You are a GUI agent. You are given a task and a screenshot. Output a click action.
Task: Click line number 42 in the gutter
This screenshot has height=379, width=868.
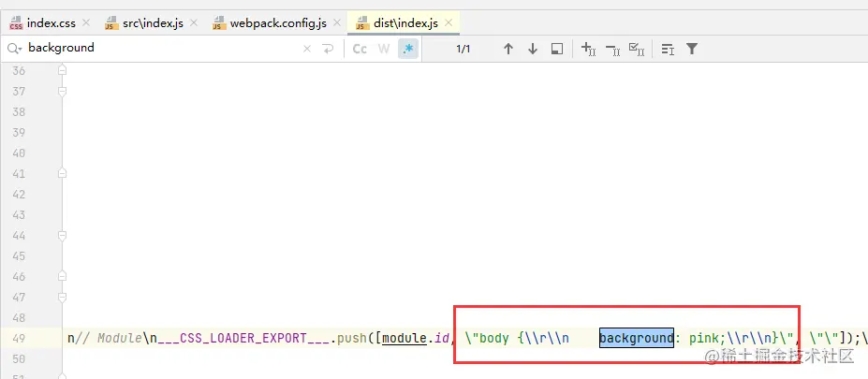[x=19, y=195]
